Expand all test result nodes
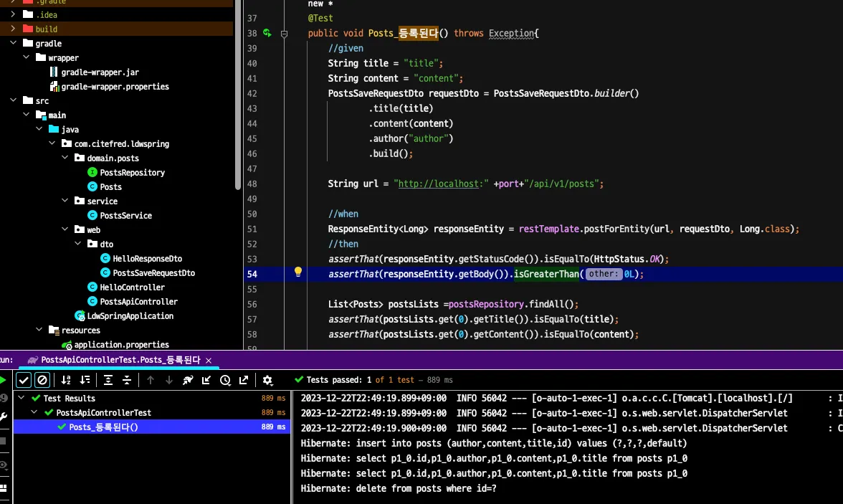 click(108, 380)
